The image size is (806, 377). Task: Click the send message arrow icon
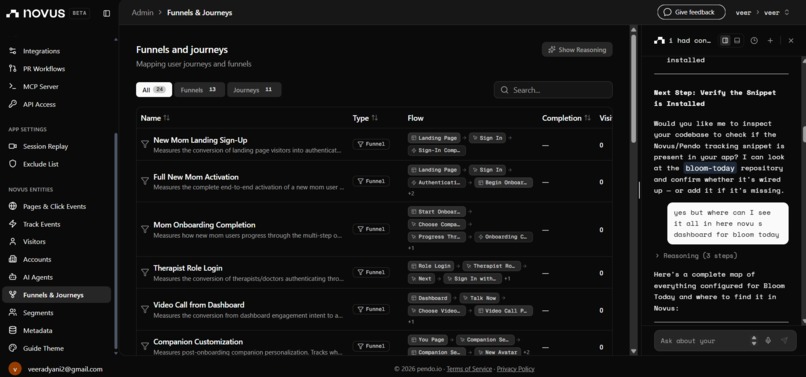(784, 340)
